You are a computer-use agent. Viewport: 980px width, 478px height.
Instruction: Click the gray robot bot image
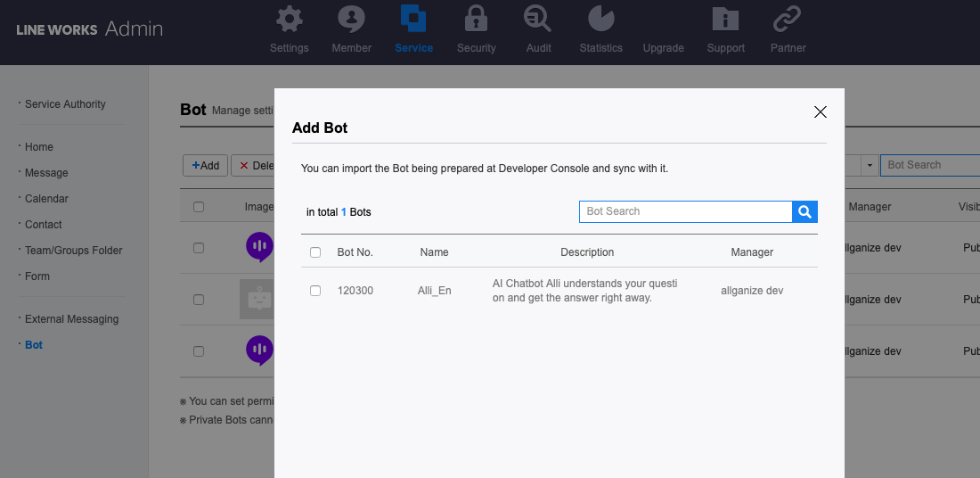coord(257,299)
